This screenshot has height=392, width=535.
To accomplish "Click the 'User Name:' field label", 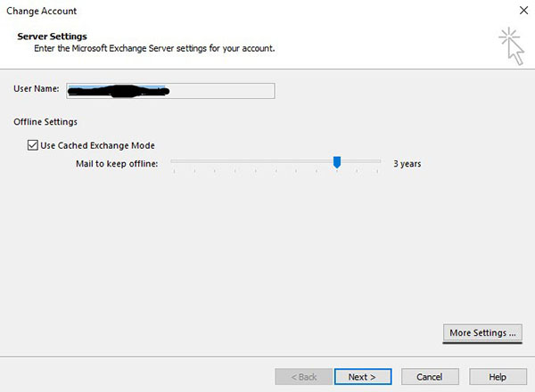I will coord(36,90).
